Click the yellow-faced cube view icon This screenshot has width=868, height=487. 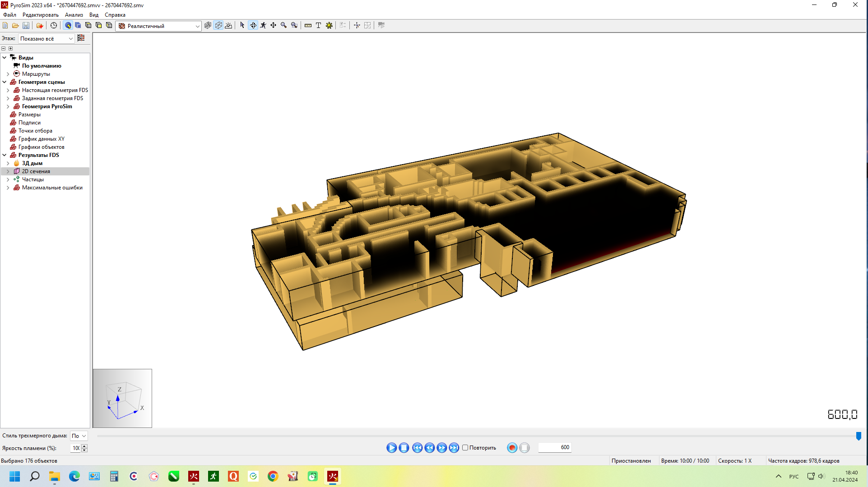tap(99, 26)
